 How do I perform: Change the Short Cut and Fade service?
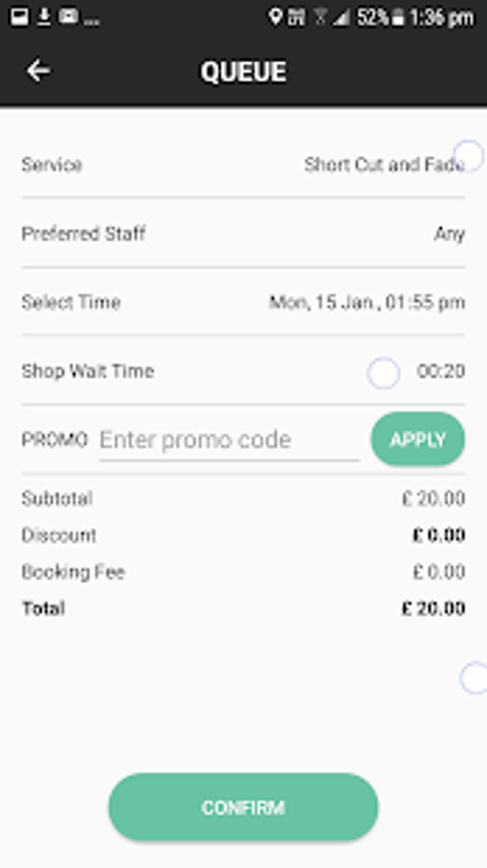coord(384,165)
